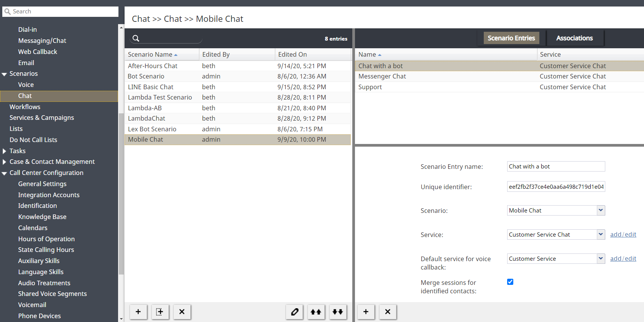The width and height of the screenshot is (644, 322).
Task: Select the Lambda Test Scenario row
Action: (238, 97)
